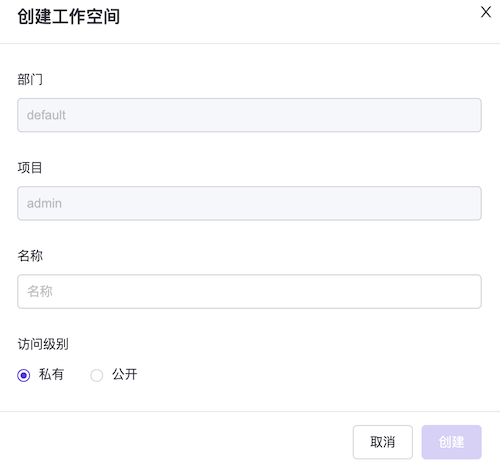This screenshot has width=500, height=468.
Task: Submit using the 创建 button
Action: click(x=451, y=442)
